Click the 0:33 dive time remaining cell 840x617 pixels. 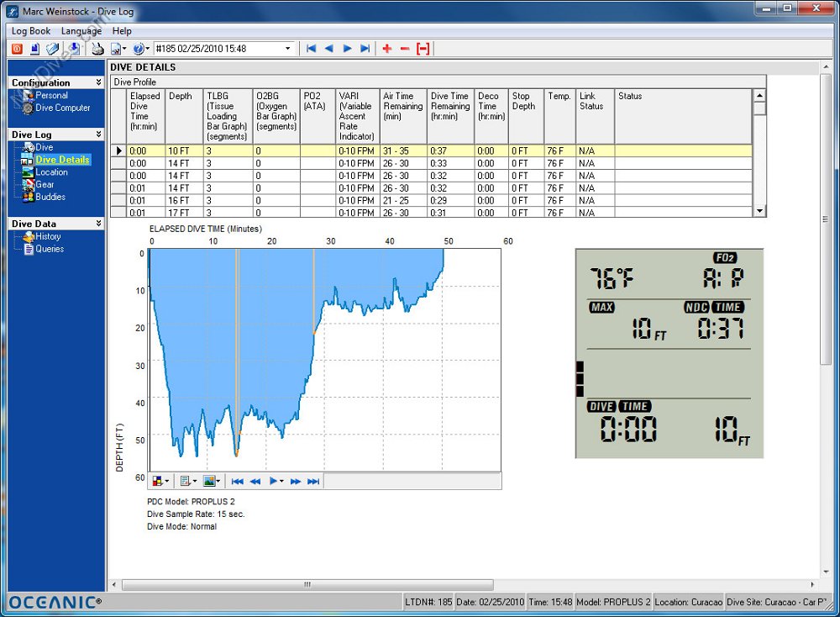[450, 164]
